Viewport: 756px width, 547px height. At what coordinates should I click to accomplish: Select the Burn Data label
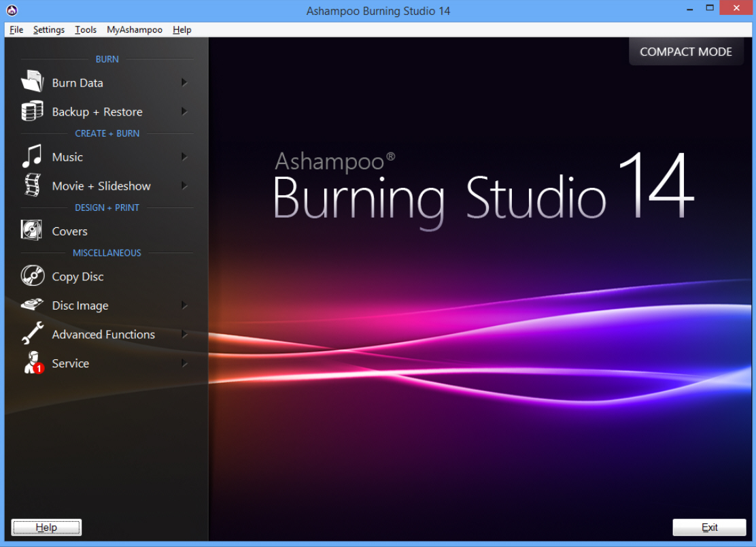coord(78,83)
